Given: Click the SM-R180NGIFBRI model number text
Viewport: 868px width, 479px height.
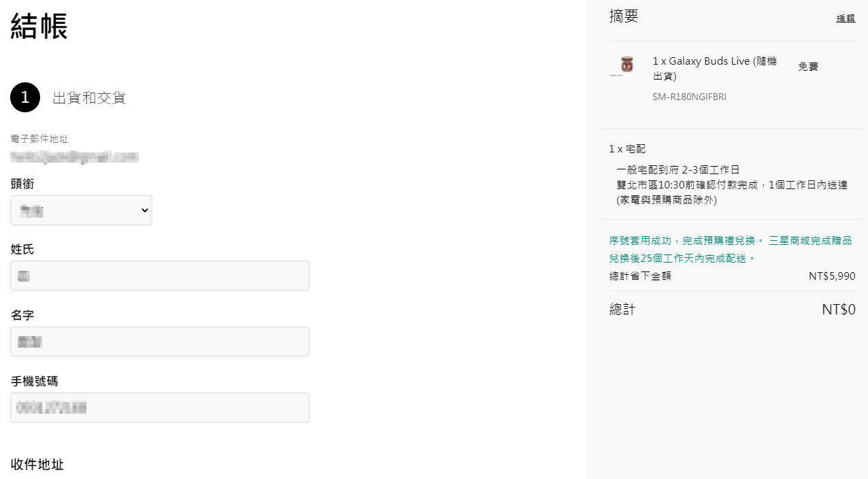Looking at the screenshot, I should pyautogui.click(x=689, y=97).
